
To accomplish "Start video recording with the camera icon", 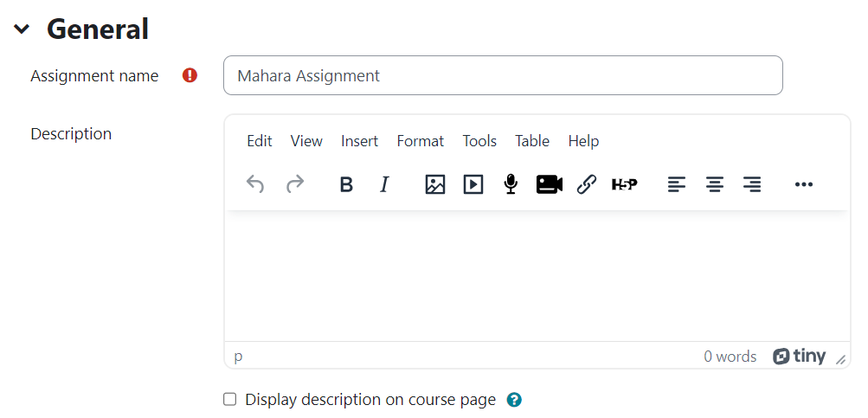I will tap(550, 184).
